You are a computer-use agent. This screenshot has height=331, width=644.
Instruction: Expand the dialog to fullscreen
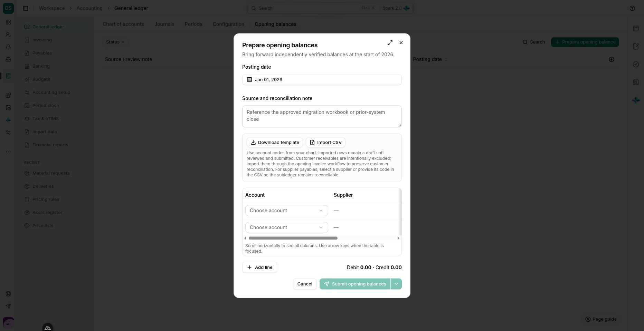[390, 42]
